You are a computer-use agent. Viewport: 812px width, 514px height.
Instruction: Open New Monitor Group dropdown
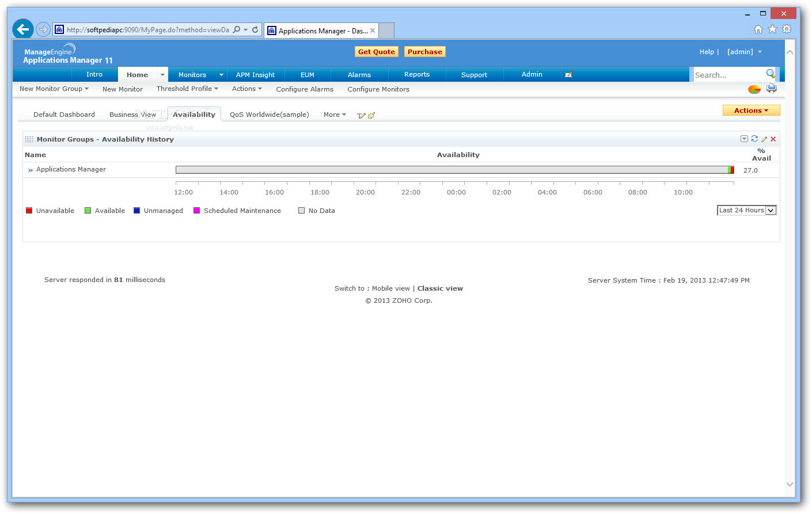pos(54,89)
